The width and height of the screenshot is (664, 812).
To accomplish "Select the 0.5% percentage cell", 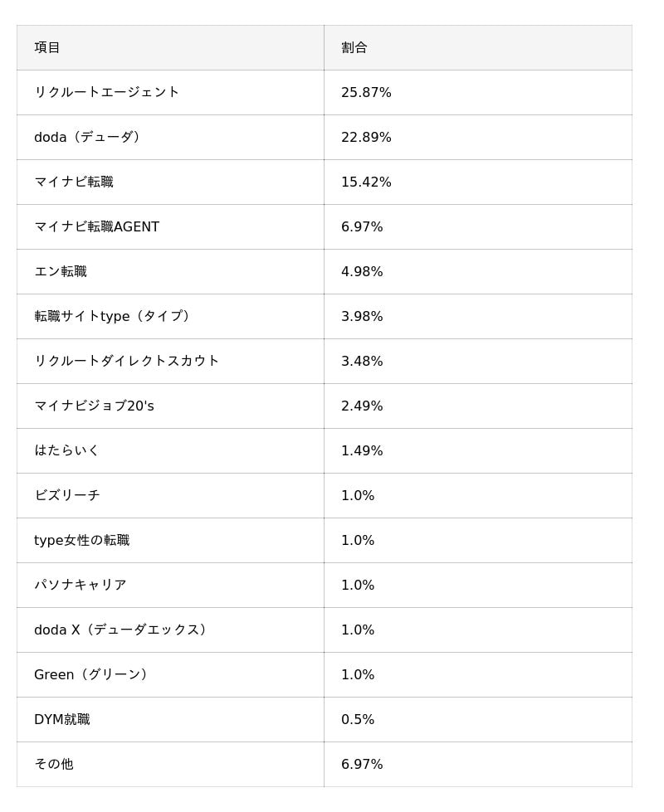I will pos(358,719).
